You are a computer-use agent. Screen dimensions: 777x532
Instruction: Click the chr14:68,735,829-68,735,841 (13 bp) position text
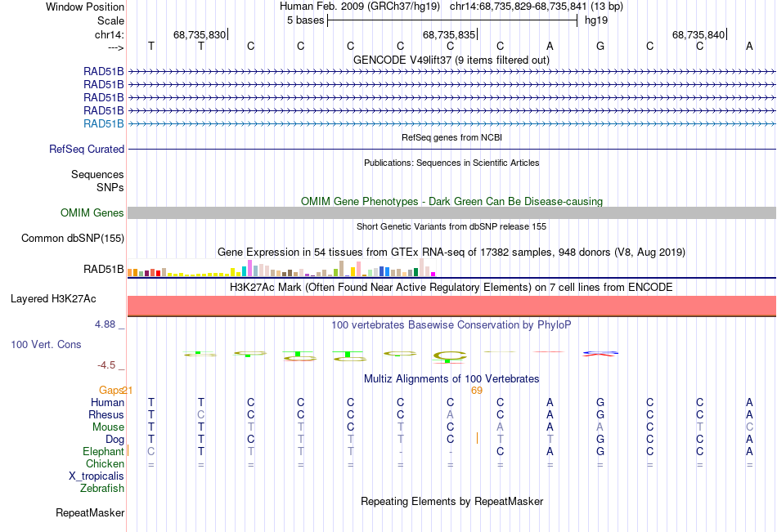click(537, 7)
